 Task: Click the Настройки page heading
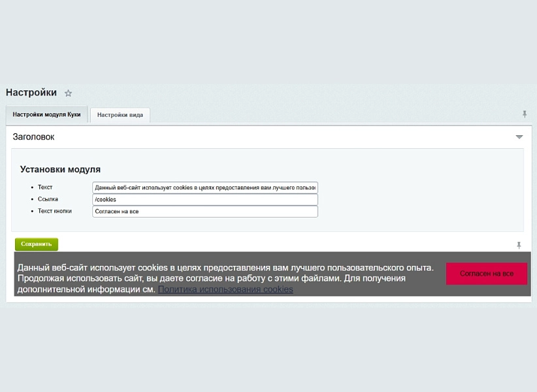[x=31, y=92]
